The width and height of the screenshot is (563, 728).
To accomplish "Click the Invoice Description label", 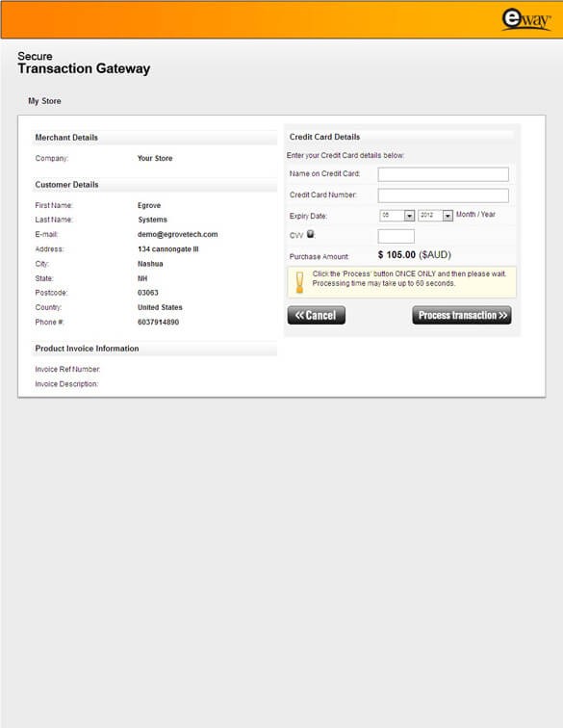I will click(x=66, y=384).
